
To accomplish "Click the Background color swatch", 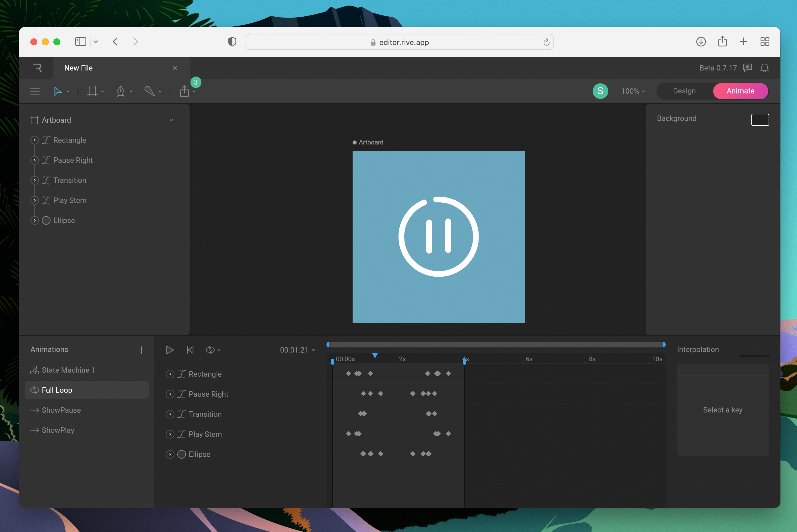I will (760, 120).
